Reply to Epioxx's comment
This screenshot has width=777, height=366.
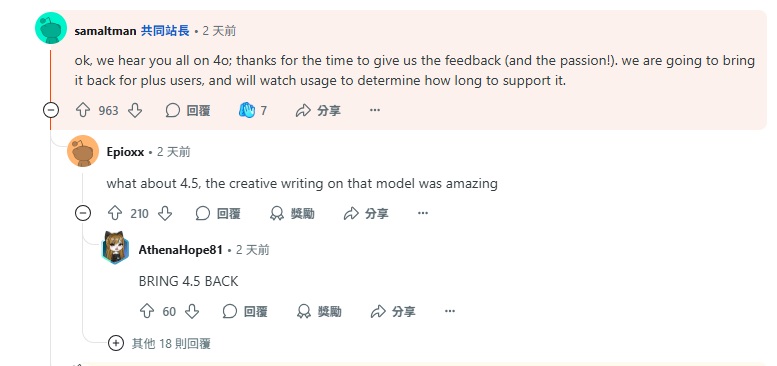(218, 213)
